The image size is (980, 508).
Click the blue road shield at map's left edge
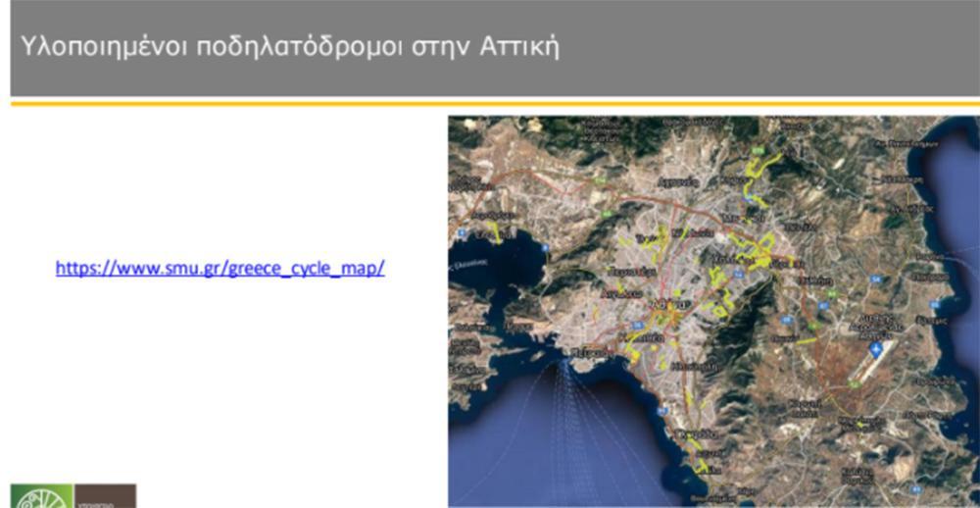[460, 232]
